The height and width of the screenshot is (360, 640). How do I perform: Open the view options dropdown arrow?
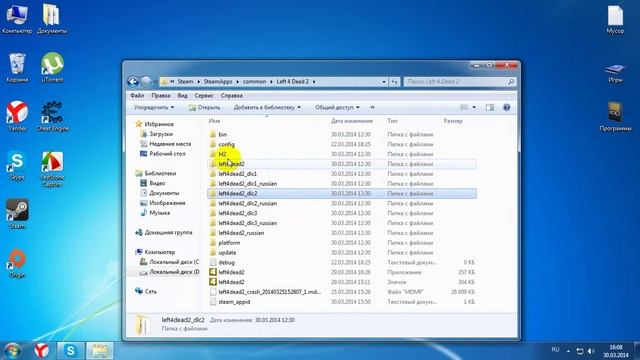(x=474, y=107)
